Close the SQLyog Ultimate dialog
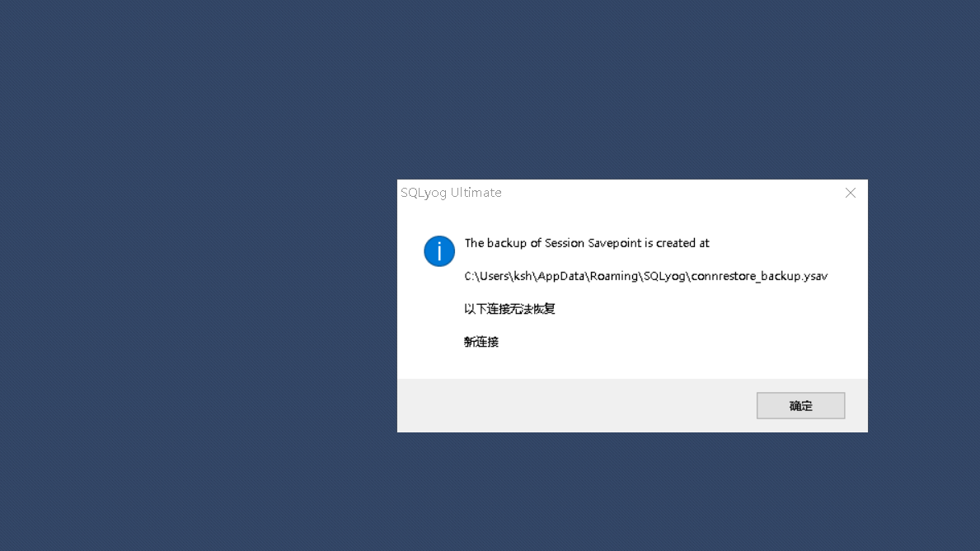The image size is (980, 551). point(851,193)
